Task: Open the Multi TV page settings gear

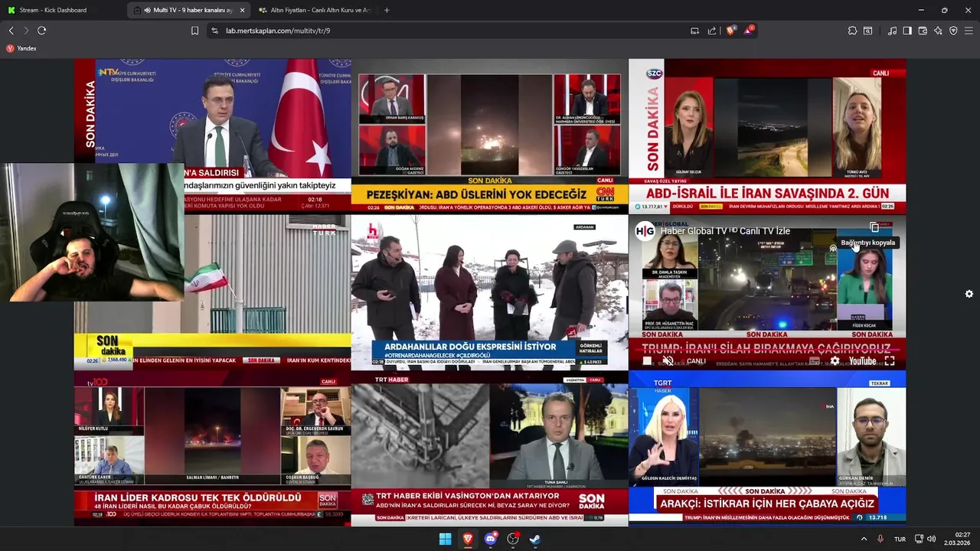Action: click(x=969, y=294)
